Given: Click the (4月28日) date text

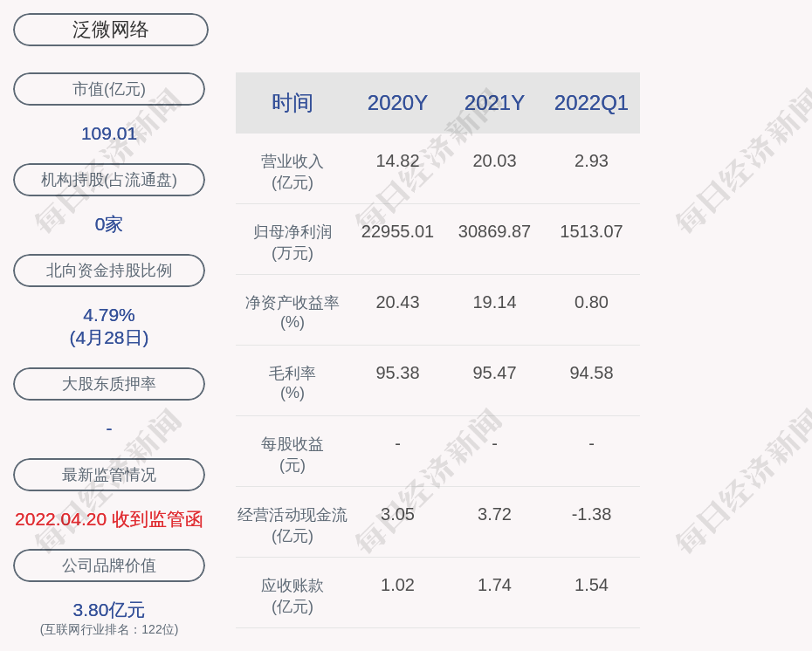Looking at the screenshot, I should (x=109, y=338).
